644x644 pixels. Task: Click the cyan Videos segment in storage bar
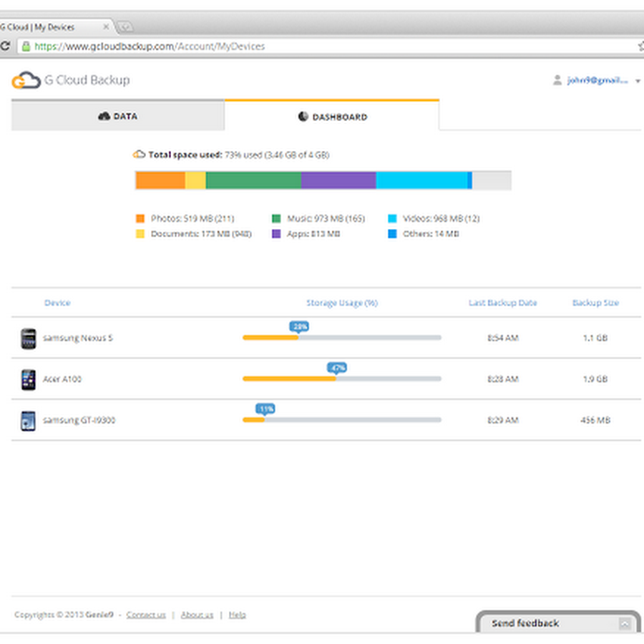421,180
